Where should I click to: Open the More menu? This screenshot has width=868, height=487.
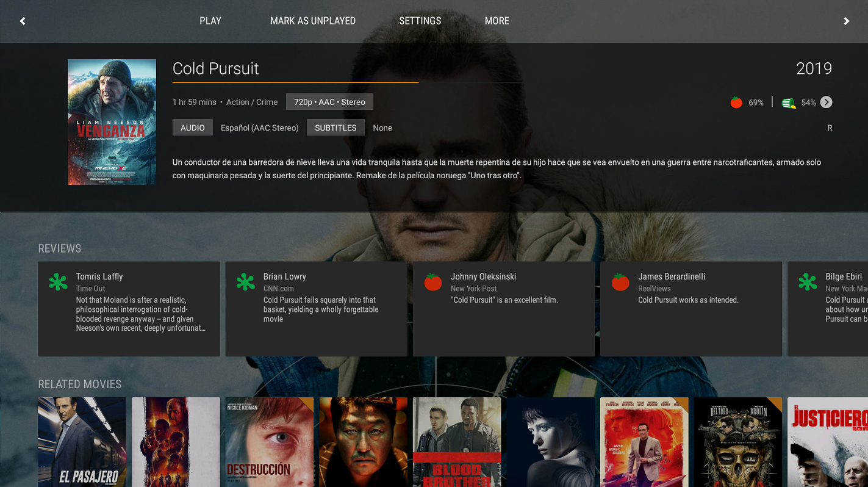click(x=497, y=21)
